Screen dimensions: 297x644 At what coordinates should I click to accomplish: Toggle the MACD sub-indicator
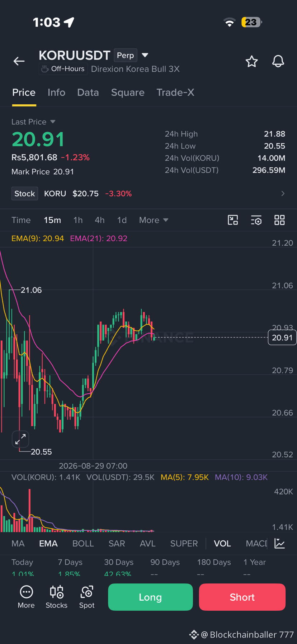tap(256, 544)
